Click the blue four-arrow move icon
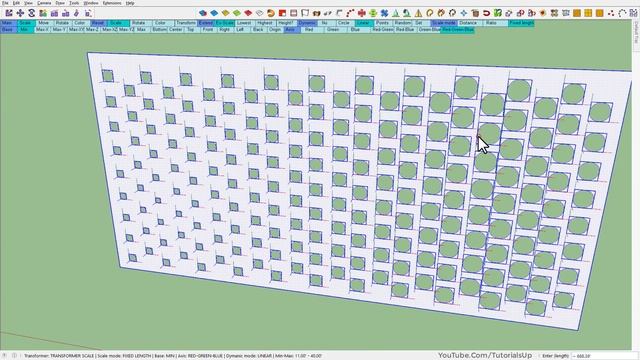This screenshot has width=640, height=360. coord(20,13)
